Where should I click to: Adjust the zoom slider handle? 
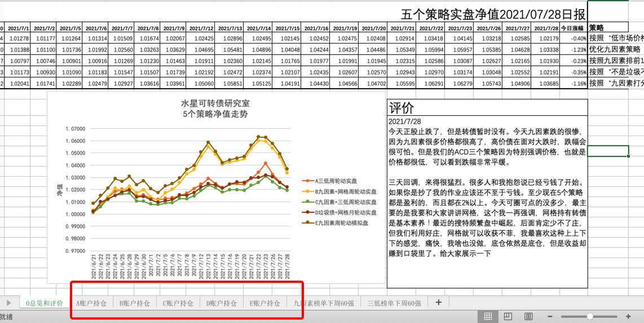590,316
